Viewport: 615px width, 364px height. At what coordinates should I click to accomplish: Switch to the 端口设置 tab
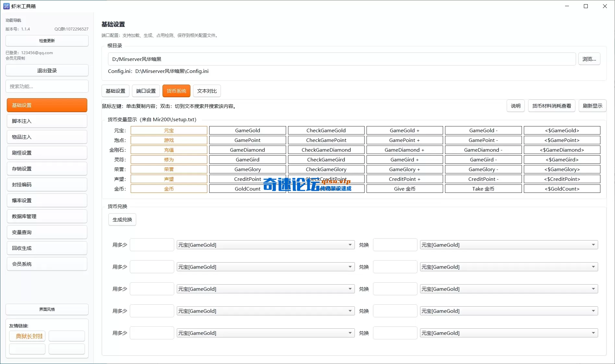point(146,91)
